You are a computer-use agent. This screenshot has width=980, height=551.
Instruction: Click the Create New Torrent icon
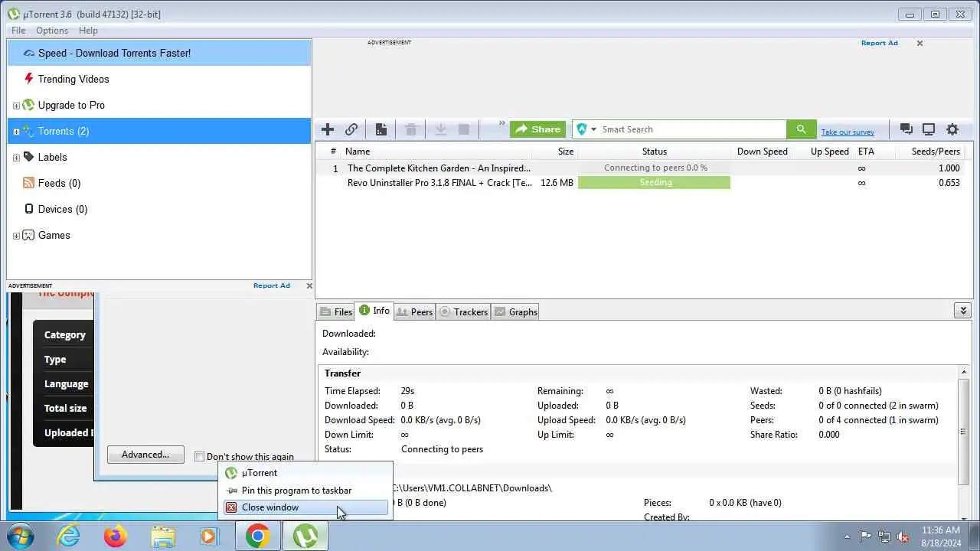381,129
